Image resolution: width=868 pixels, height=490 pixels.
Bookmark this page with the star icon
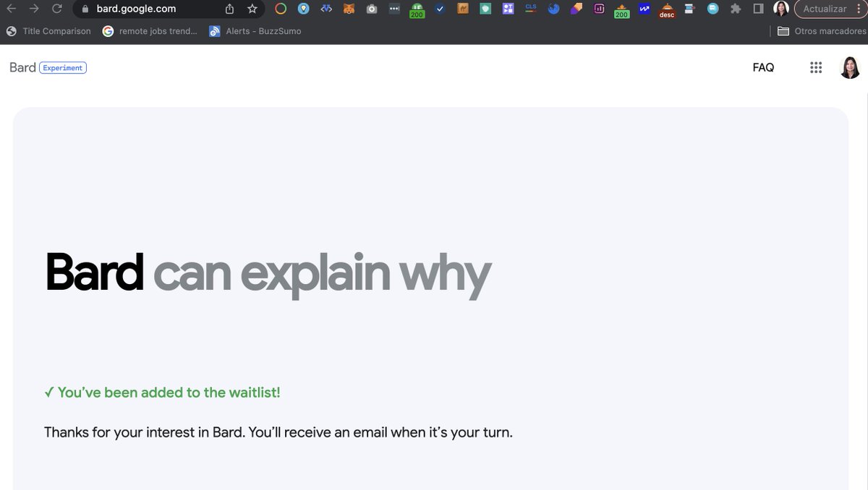click(252, 9)
